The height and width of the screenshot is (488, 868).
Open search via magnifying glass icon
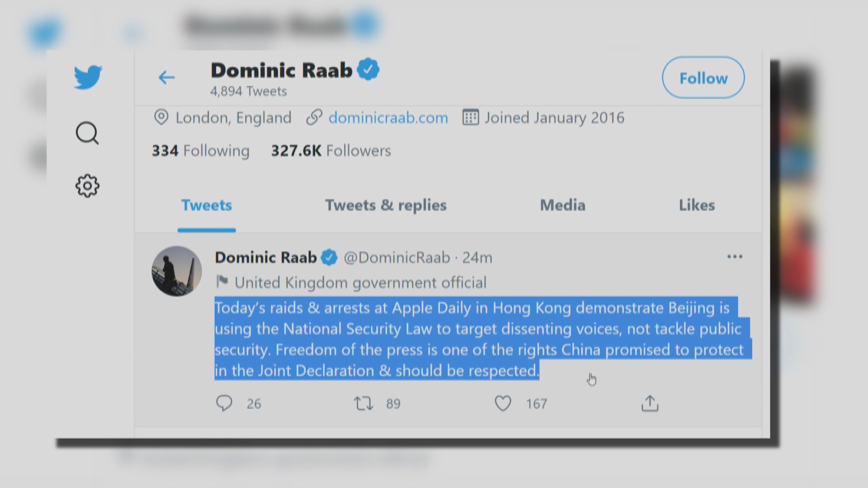coord(87,133)
